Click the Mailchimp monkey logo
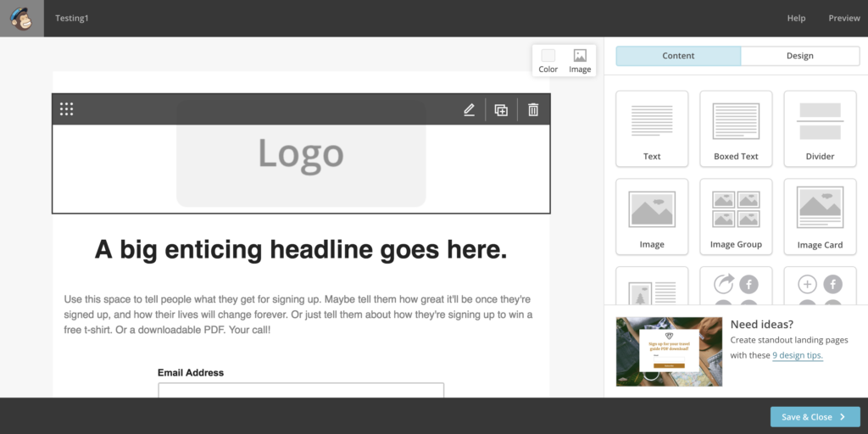868x434 pixels. [x=21, y=19]
